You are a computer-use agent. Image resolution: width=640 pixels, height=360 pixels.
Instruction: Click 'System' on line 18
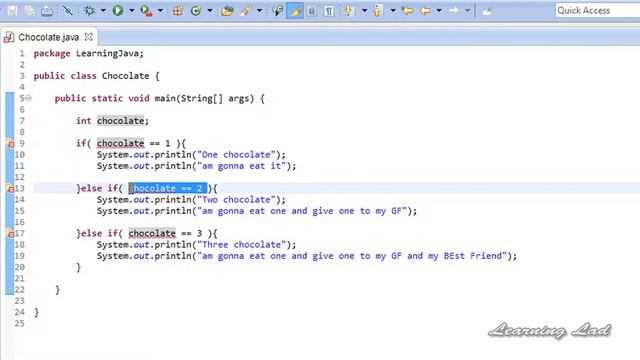point(112,244)
